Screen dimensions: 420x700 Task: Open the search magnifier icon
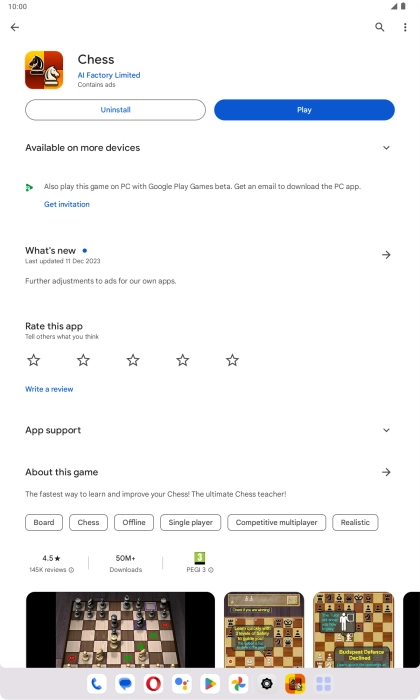380,27
